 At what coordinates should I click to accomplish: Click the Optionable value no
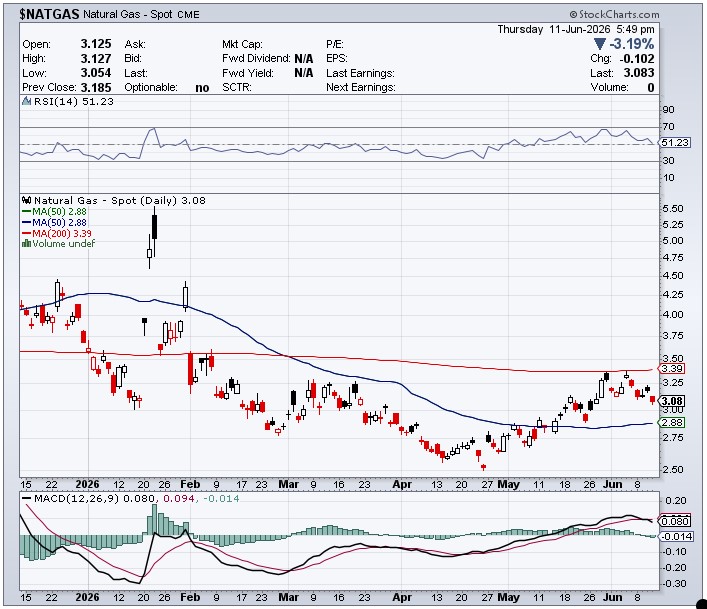tap(202, 87)
